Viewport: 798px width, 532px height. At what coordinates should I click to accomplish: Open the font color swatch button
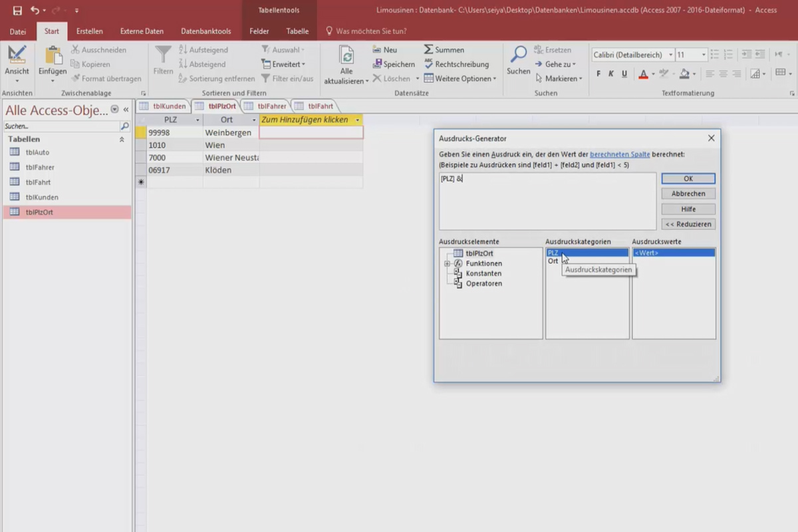point(643,74)
